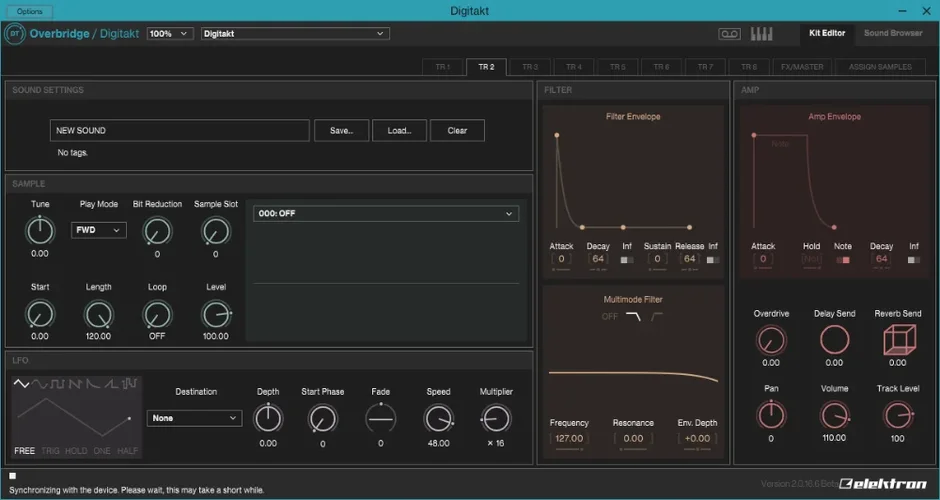Viewport: 940px width, 500px height.
Task: Set LFO mode to TRIG
Action: pyautogui.click(x=50, y=451)
